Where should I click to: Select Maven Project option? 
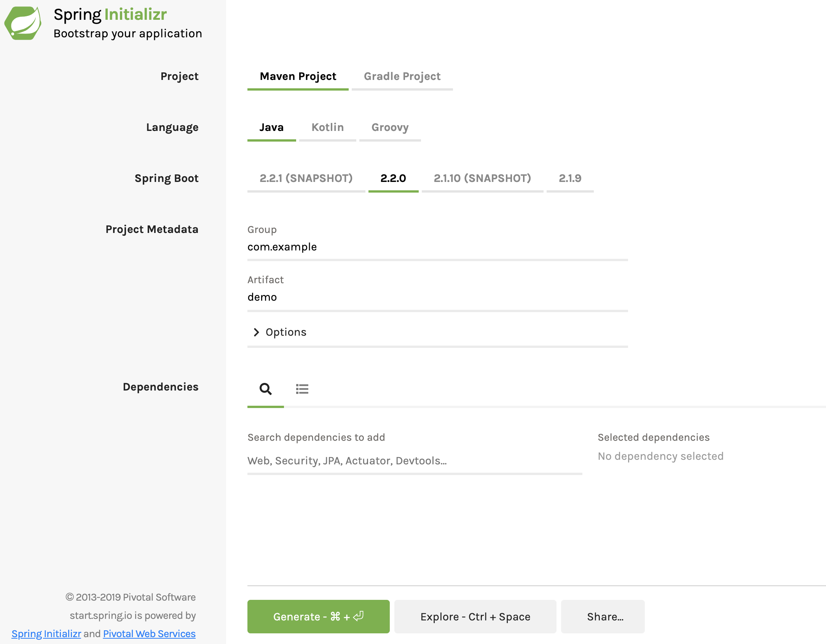(298, 76)
